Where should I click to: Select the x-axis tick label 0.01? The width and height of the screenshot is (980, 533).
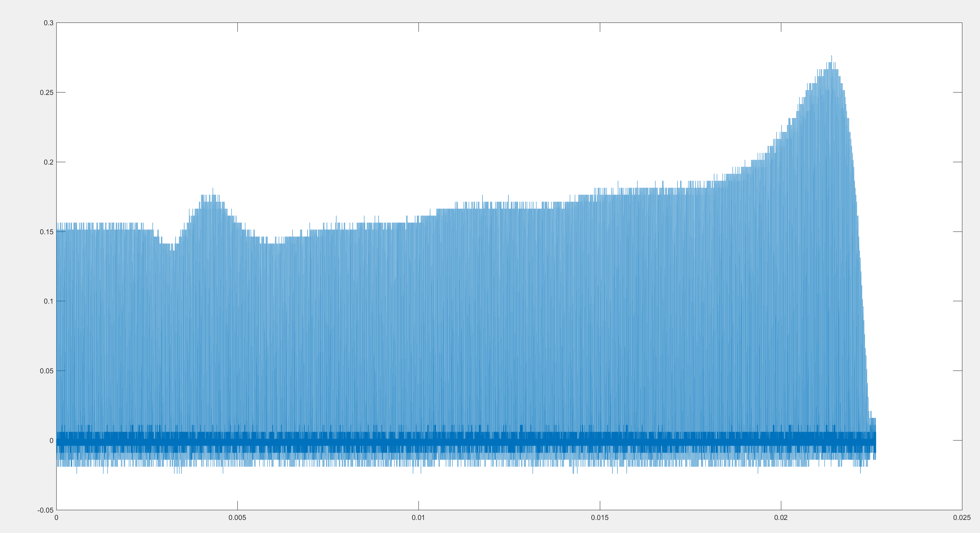(x=418, y=518)
